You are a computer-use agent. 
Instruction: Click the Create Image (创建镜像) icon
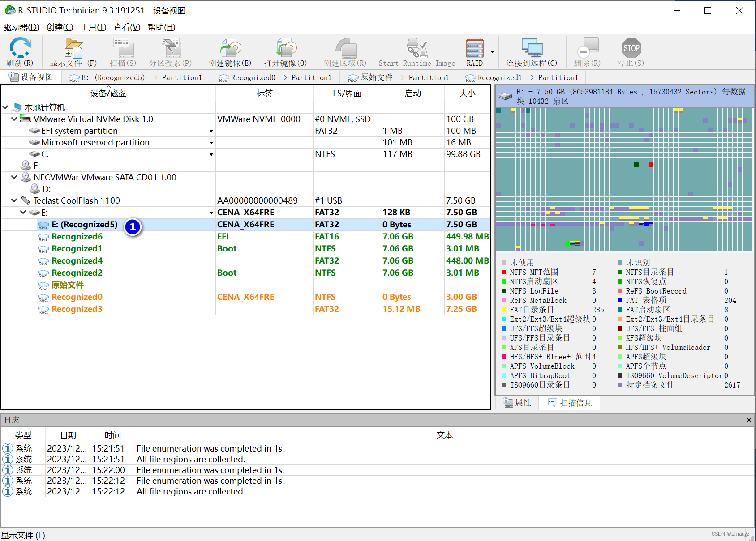(230, 47)
